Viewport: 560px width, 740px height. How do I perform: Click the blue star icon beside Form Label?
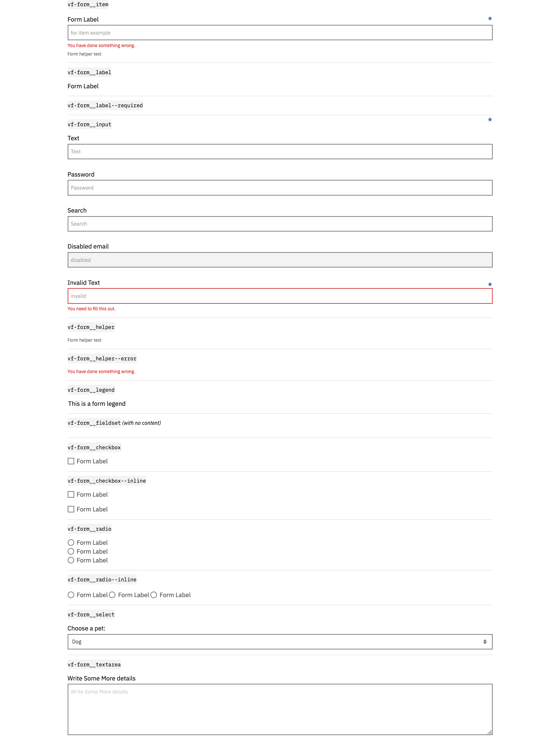pyautogui.click(x=490, y=18)
